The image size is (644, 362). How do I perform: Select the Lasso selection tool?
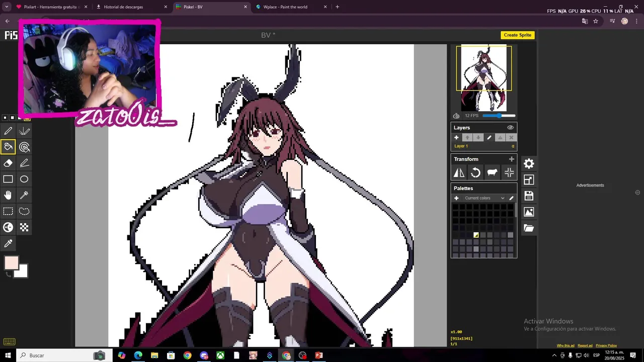pos(24,212)
